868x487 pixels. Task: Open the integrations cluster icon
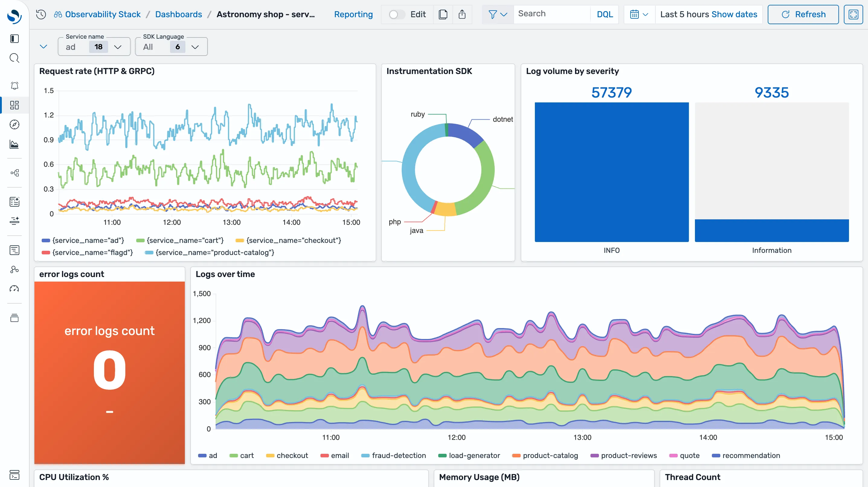14,269
